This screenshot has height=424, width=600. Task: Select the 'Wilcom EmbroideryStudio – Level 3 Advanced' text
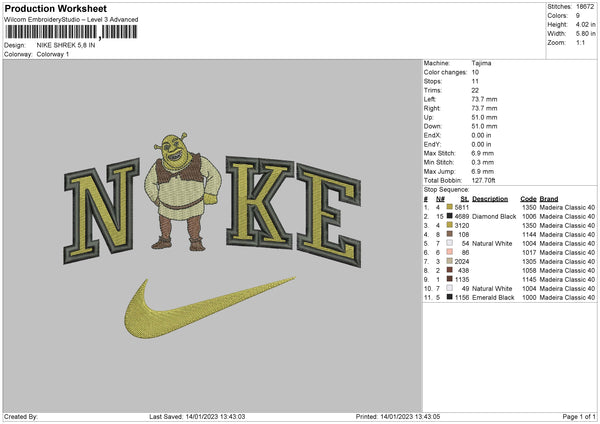(71, 20)
